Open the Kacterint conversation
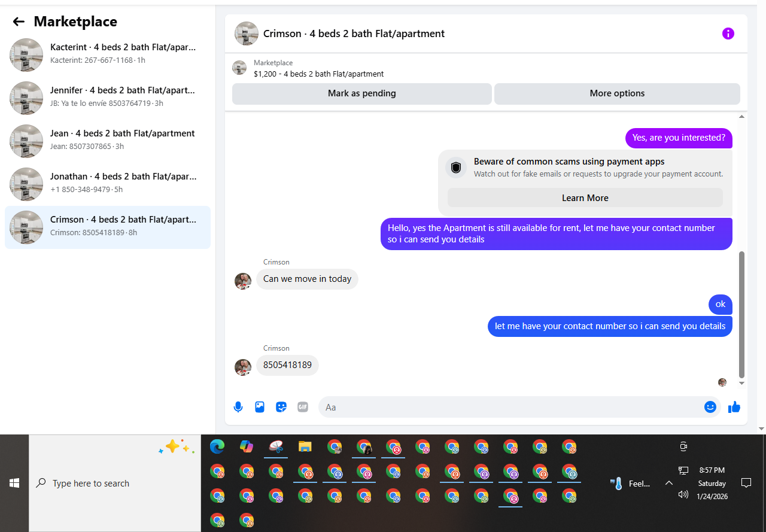766x532 pixels. [x=108, y=55]
